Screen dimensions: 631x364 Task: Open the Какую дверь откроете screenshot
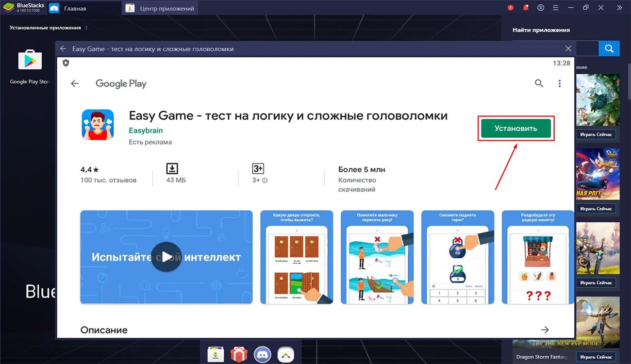297,257
